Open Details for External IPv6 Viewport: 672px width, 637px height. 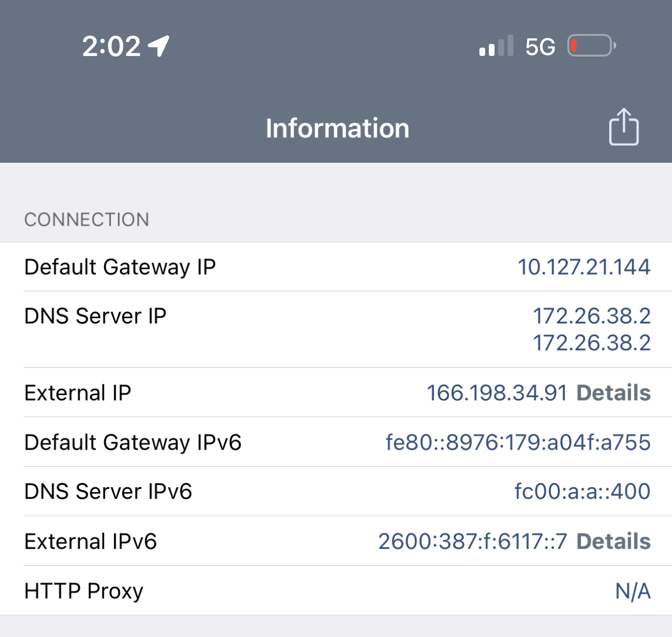point(613,541)
